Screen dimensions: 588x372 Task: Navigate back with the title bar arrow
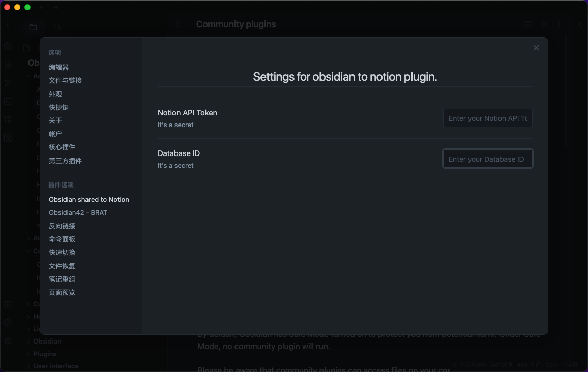tap(42, 7)
